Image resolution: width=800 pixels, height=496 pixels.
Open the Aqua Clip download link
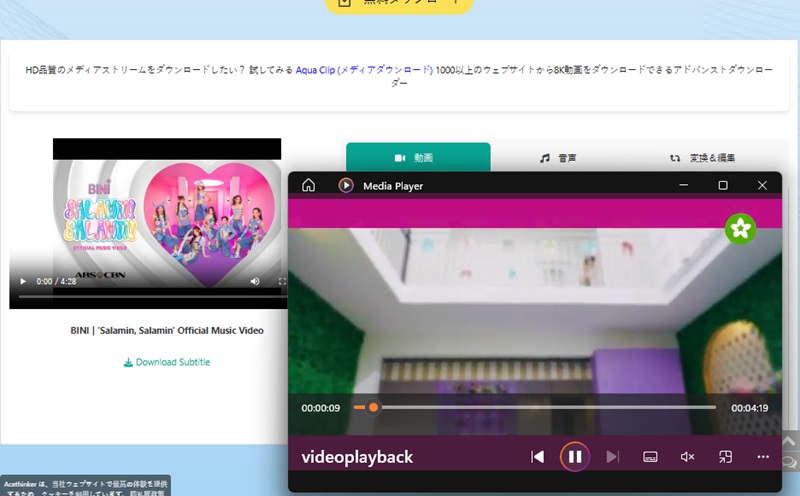(364, 69)
